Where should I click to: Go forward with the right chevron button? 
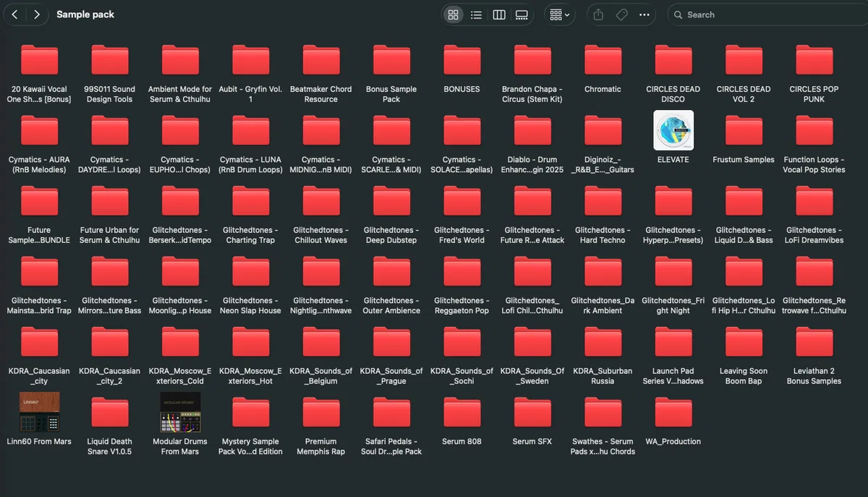pyautogui.click(x=37, y=14)
